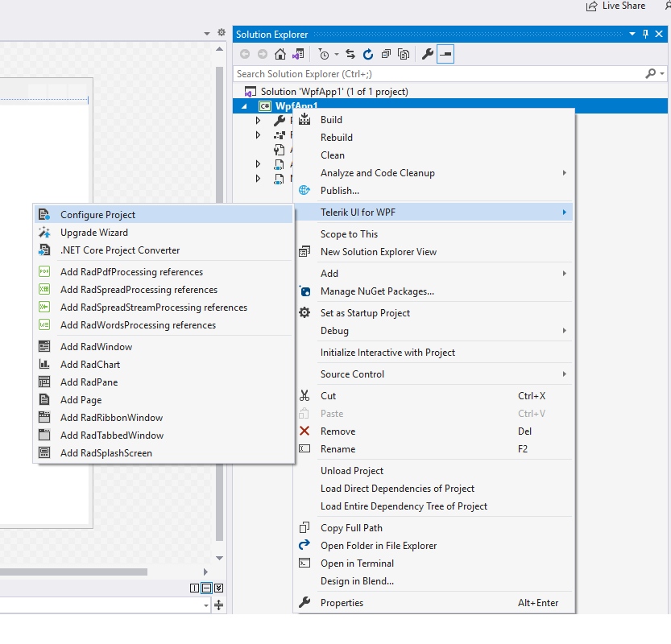Click the Copy Full Path icon
Screen dimensions: 671x644
(304, 528)
